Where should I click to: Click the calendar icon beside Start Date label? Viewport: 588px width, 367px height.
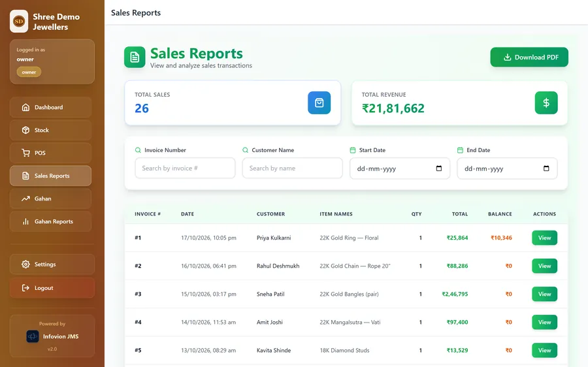tap(353, 150)
